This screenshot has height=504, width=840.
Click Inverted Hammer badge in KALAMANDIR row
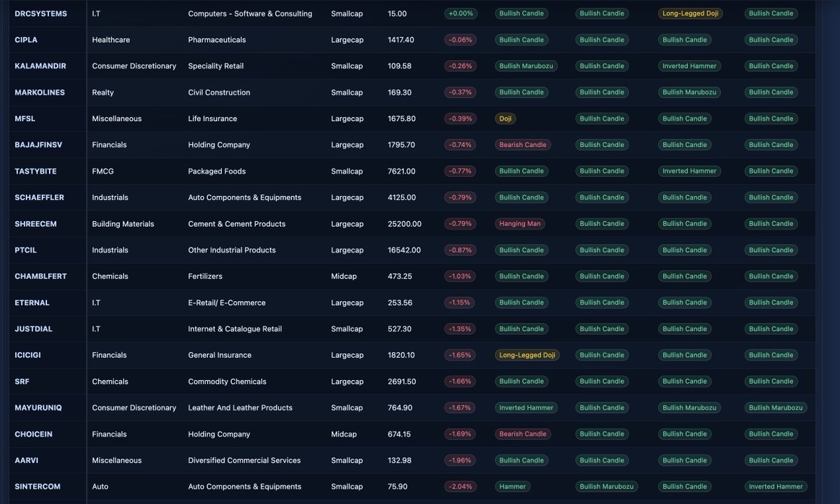click(689, 66)
